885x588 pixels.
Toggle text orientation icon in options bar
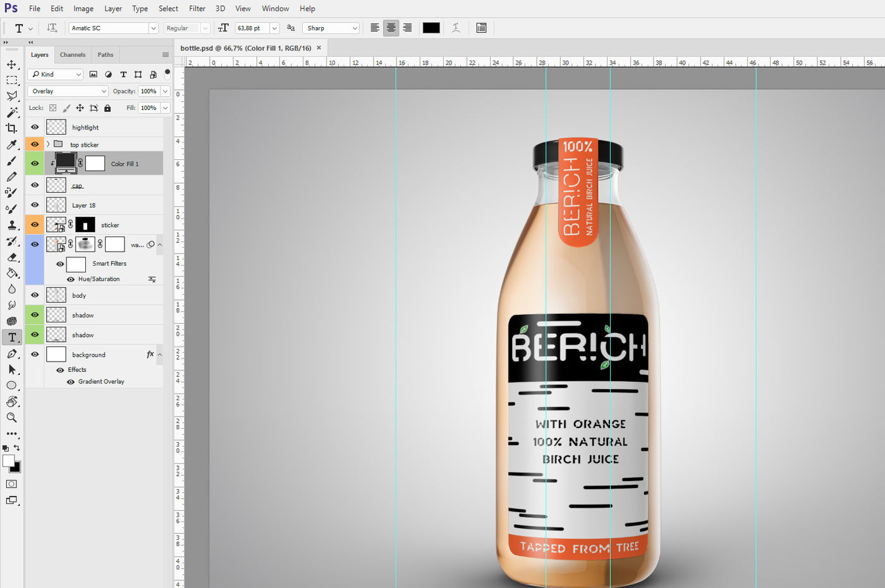click(x=52, y=28)
